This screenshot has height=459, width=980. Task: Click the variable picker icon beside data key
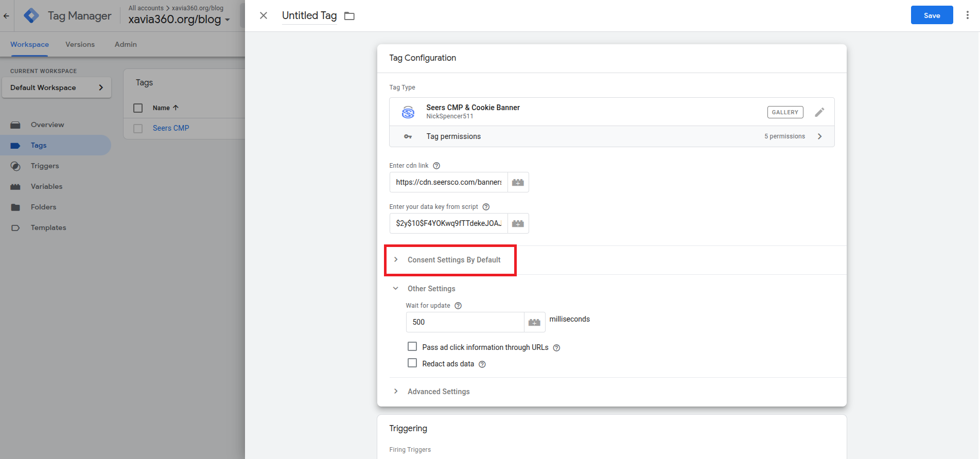pos(518,223)
